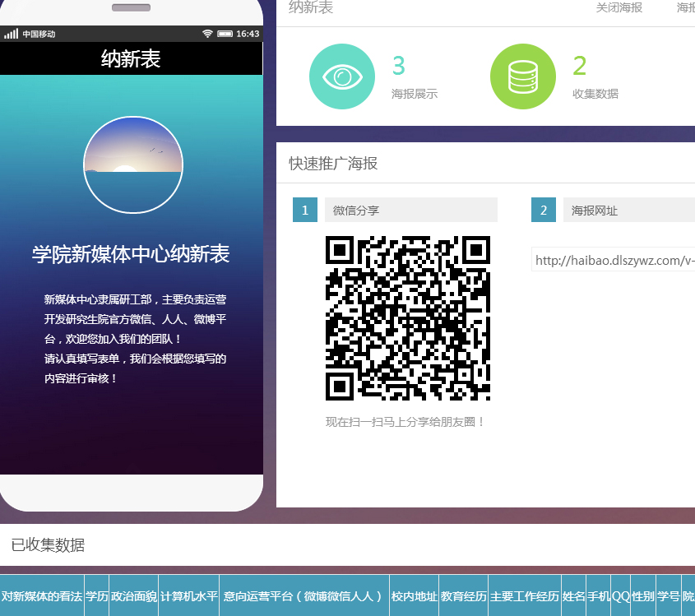This screenshot has width=695, height=616.
Task: Click the 关闭海报 link
Action: 619,7
